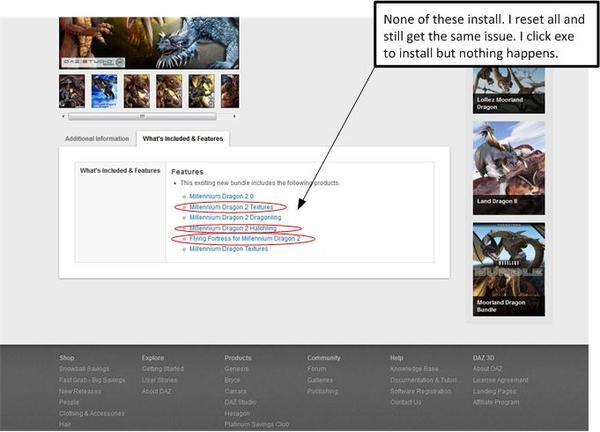Select the fourth gallery thumbnail

click(169, 91)
